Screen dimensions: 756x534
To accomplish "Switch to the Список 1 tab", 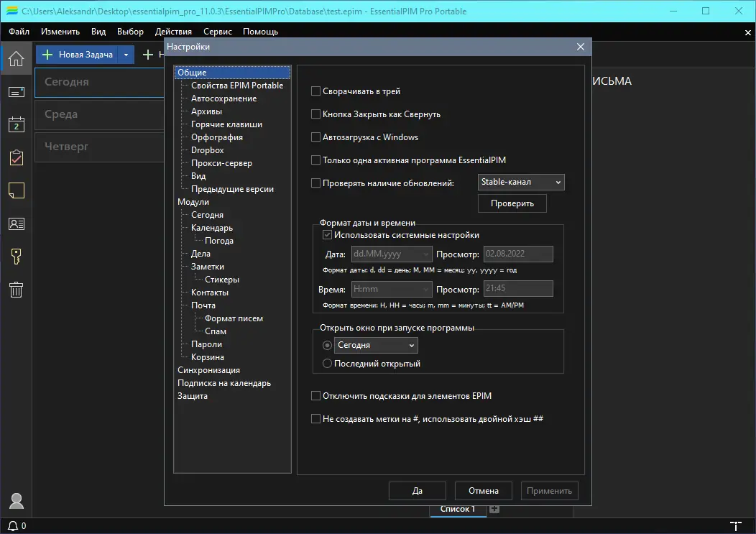I will 458,510.
